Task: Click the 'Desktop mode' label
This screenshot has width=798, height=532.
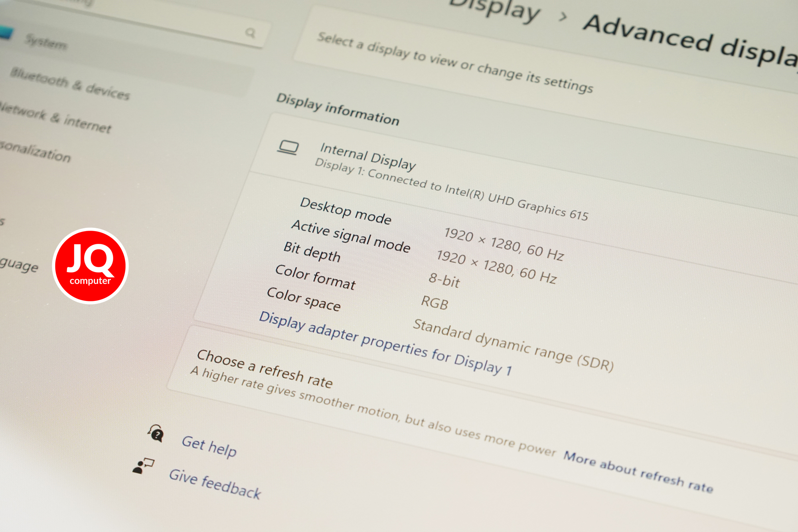Action: [x=346, y=211]
